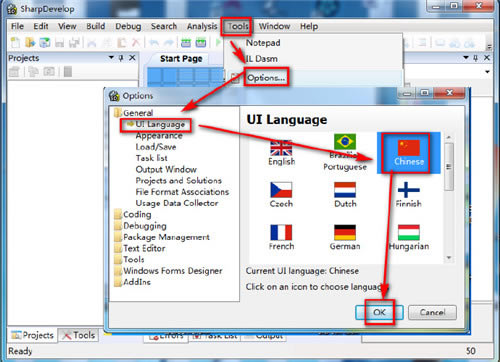Pin the Projects panel
This screenshot has height=362, width=500.
[x=121, y=58]
